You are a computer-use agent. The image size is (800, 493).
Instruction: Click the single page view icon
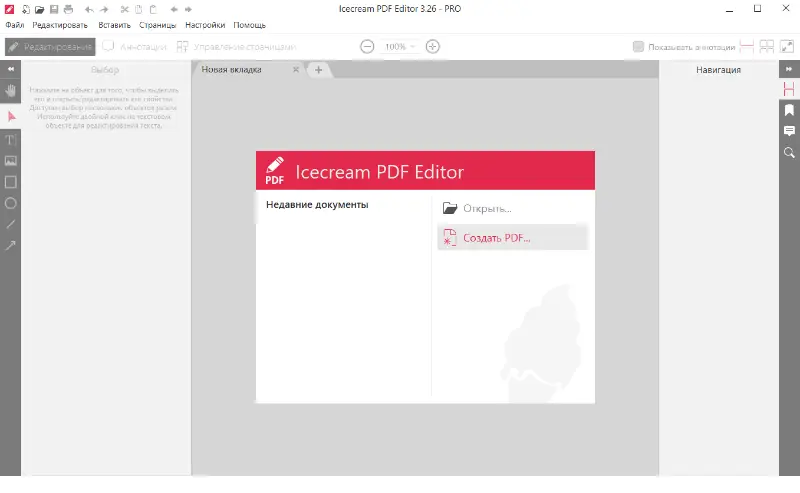746,46
